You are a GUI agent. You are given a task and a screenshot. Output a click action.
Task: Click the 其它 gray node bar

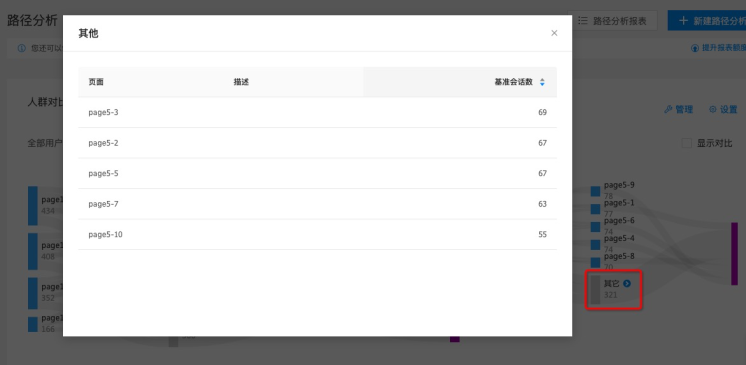(595, 289)
